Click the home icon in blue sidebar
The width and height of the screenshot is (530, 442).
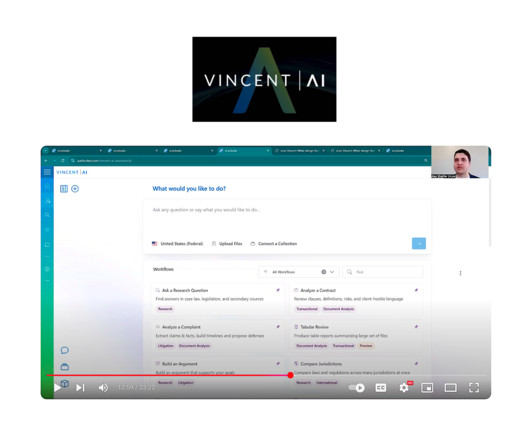(47, 186)
